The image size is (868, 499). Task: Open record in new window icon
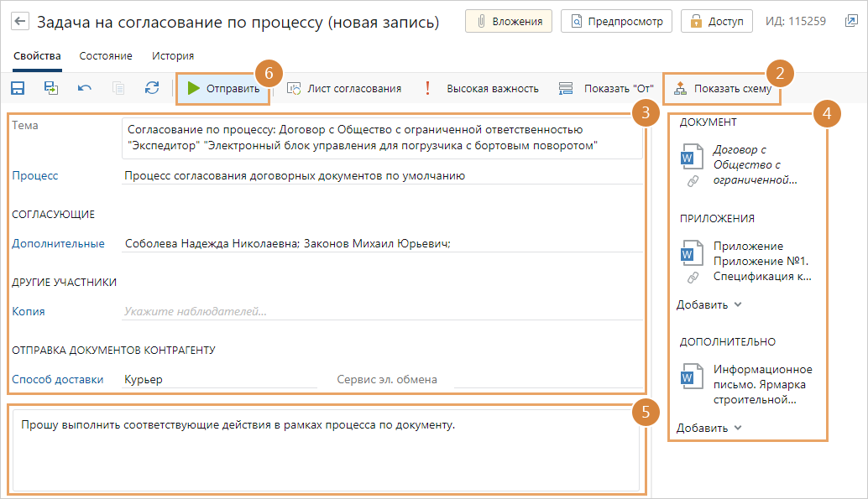851,22
